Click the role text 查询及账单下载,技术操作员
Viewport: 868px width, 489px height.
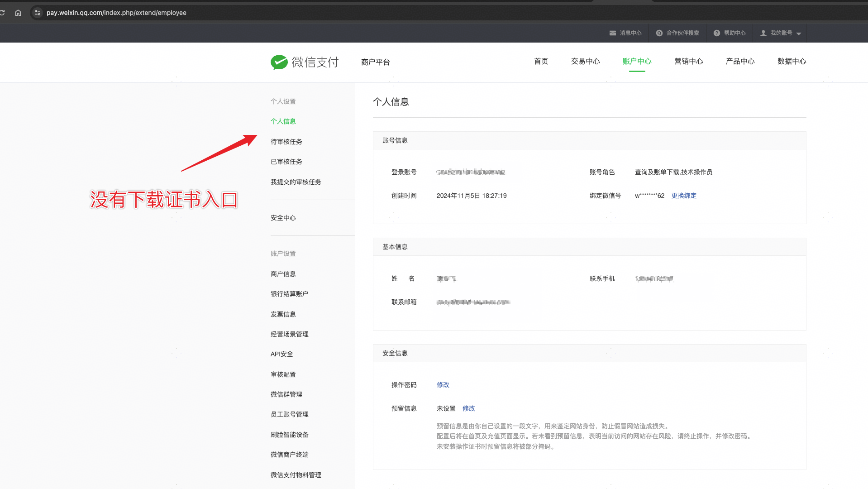pos(673,172)
